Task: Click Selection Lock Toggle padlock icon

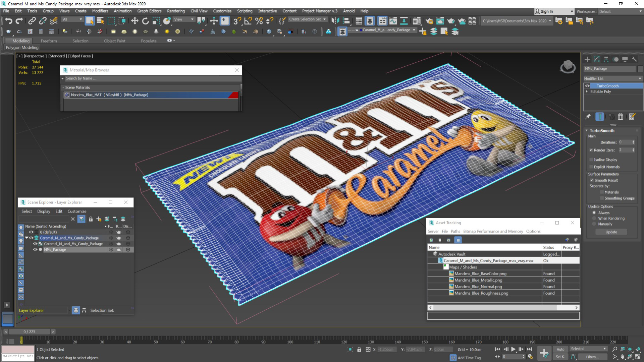Action: 359,350
